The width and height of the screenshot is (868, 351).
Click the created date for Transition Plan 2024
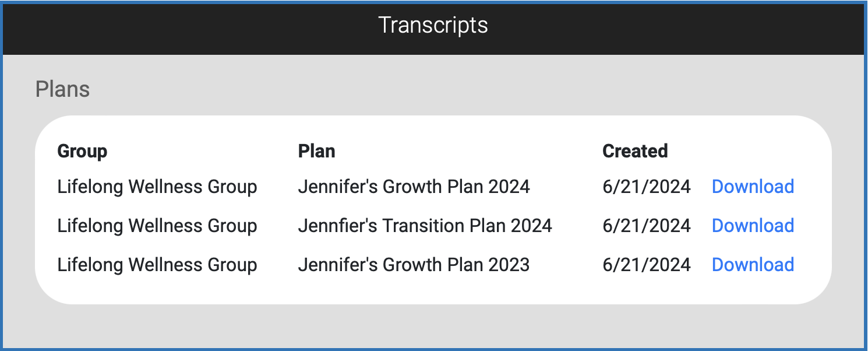pos(647,226)
